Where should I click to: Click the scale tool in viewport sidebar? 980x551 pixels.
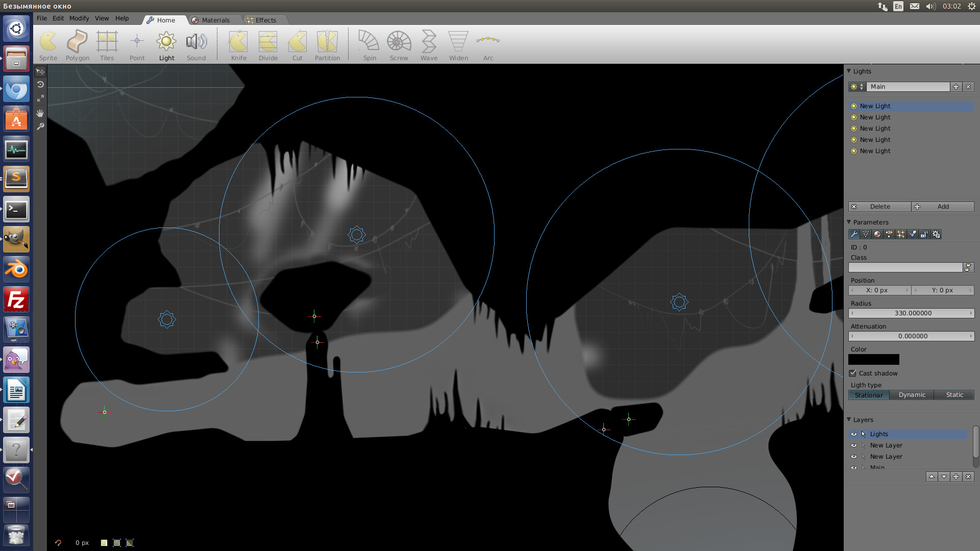pos(40,98)
